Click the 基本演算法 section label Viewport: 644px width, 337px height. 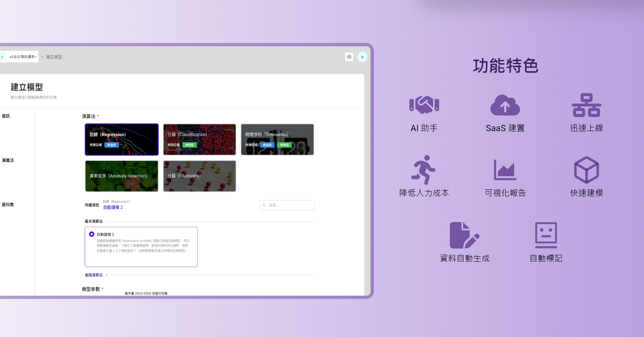click(93, 221)
